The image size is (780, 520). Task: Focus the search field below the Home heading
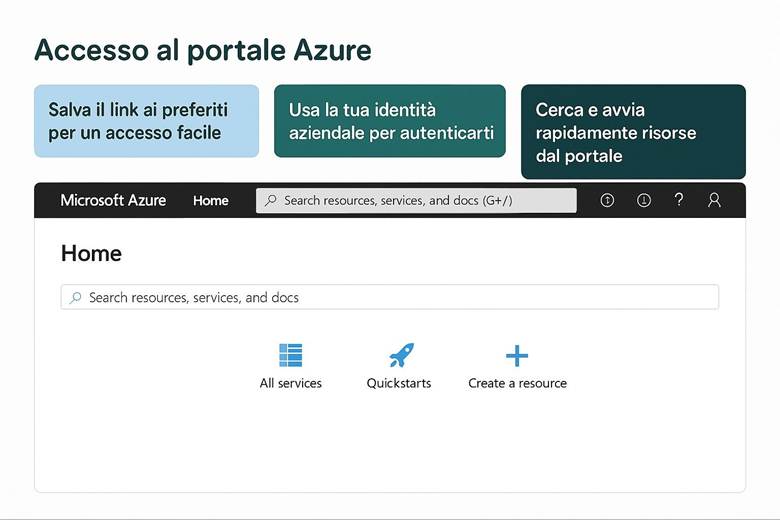tap(390, 297)
